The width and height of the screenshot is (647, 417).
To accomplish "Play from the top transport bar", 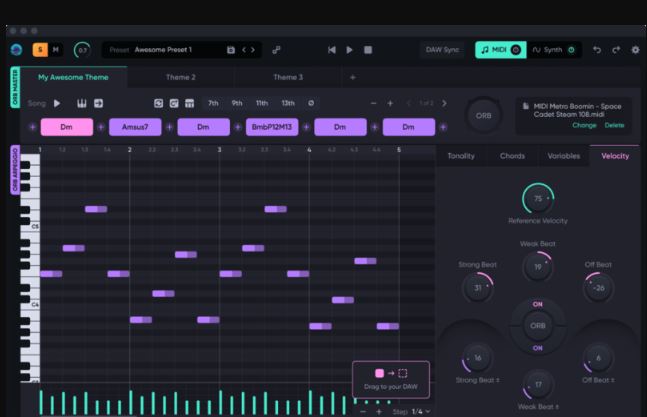I will coord(349,50).
